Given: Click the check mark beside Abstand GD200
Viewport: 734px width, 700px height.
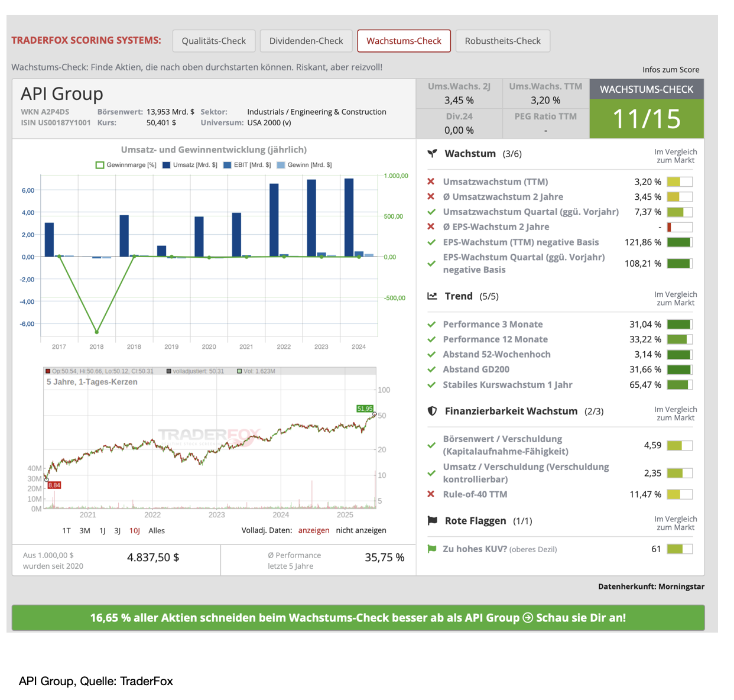Looking at the screenshot, I should (x=431, y=370).
